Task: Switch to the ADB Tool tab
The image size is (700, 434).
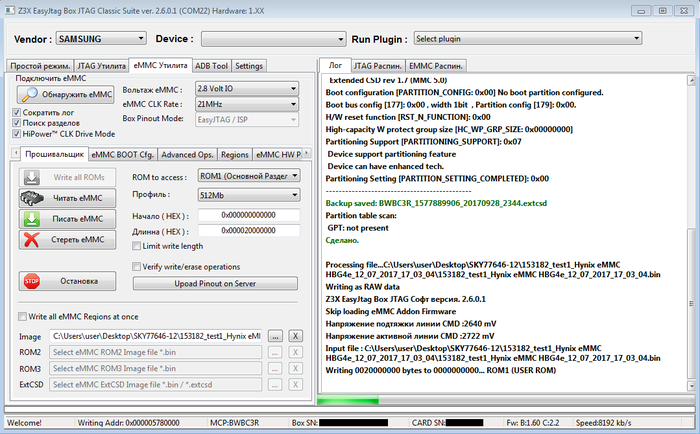Action: tap(211, 66)
